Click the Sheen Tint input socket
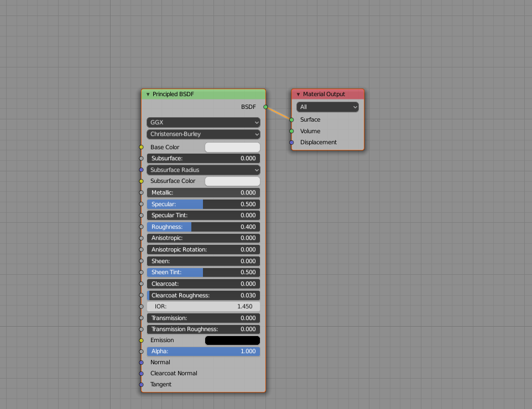 [141, 272]
